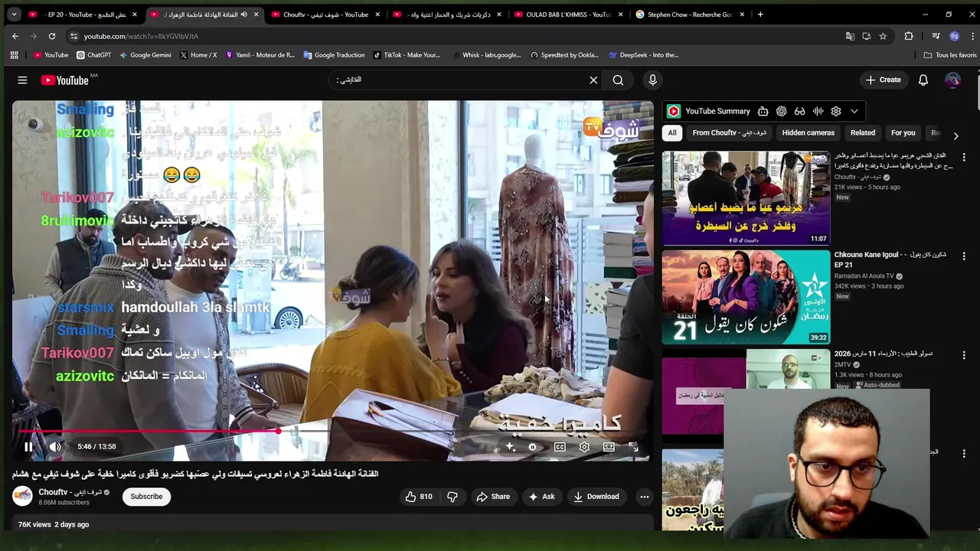Clear the search box text
Screen dimensions: 980x551
coord(593,80)
